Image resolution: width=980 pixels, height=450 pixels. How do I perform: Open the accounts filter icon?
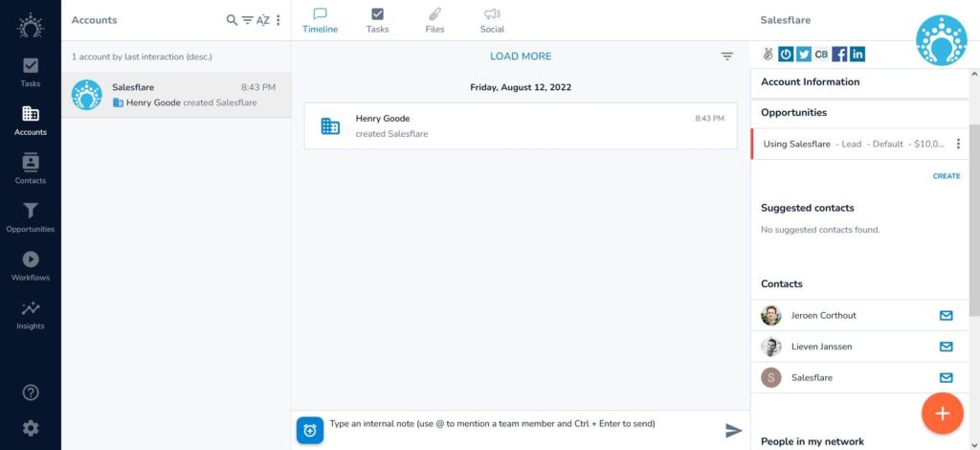[x=248, y=20]
